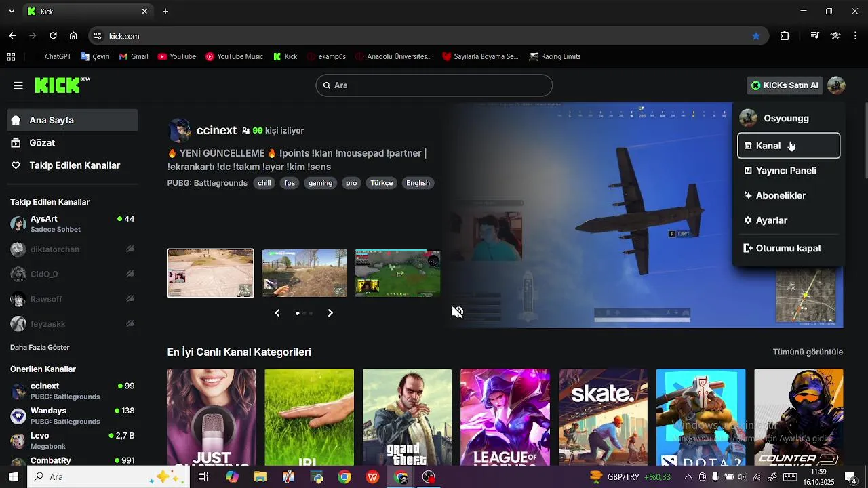The width and height of the screenshot is (868, 488).
Task: Open Ayarlar from the user menu
Action: (789, 220)
